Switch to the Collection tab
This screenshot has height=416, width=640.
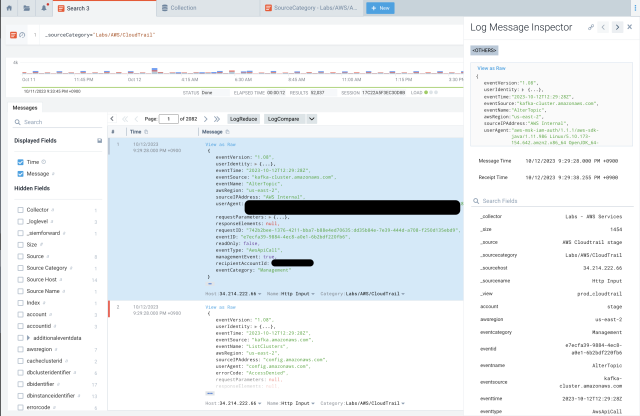(208, 8)
